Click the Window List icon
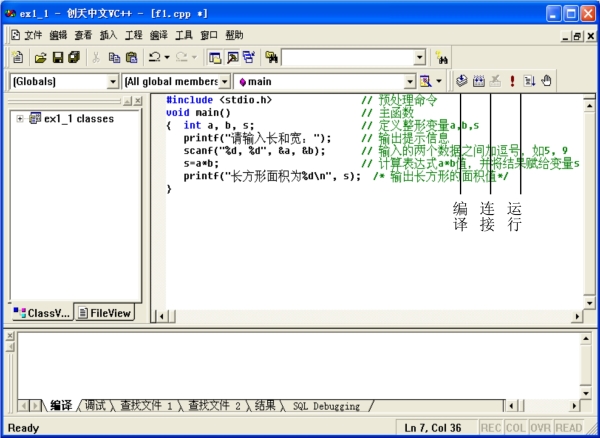Screen dimensions: 600x438 249,58
